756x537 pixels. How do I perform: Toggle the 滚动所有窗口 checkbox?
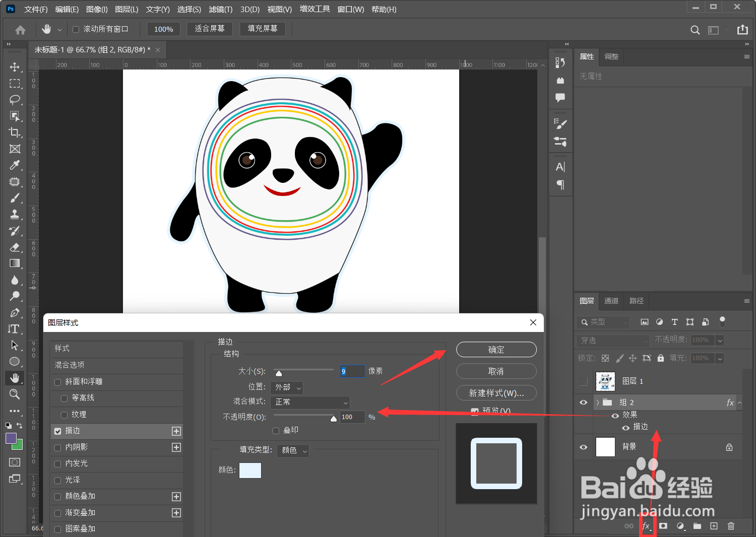[76, 29]
